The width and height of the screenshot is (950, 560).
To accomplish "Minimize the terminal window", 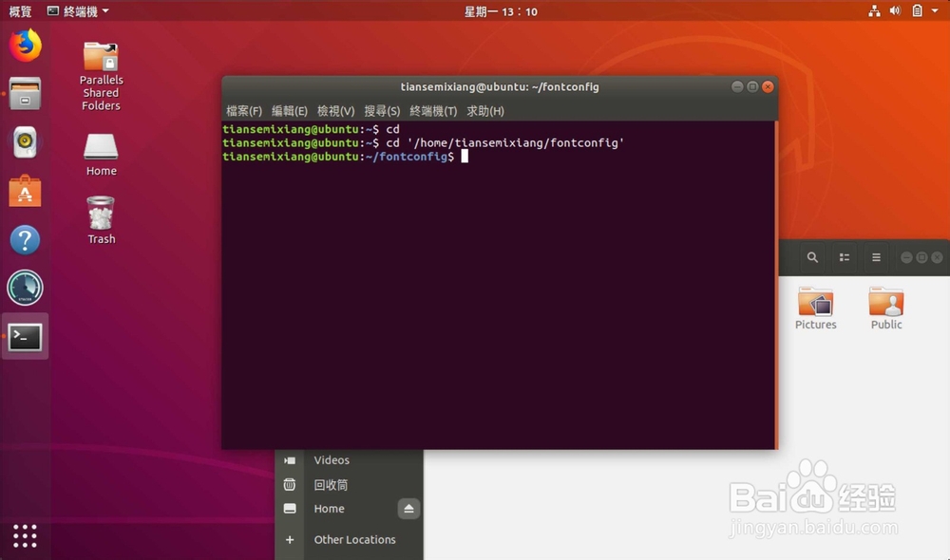I will pos(737,86).
